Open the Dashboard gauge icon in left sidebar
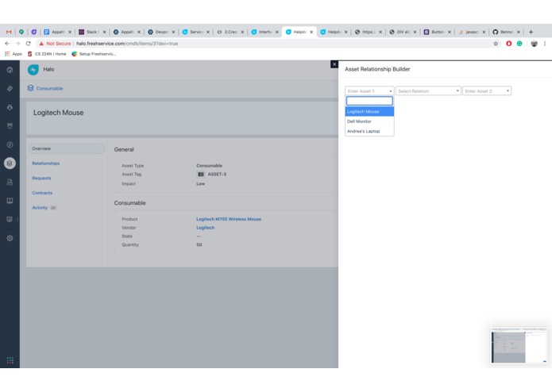552x392 pixels. pos(10,70)
